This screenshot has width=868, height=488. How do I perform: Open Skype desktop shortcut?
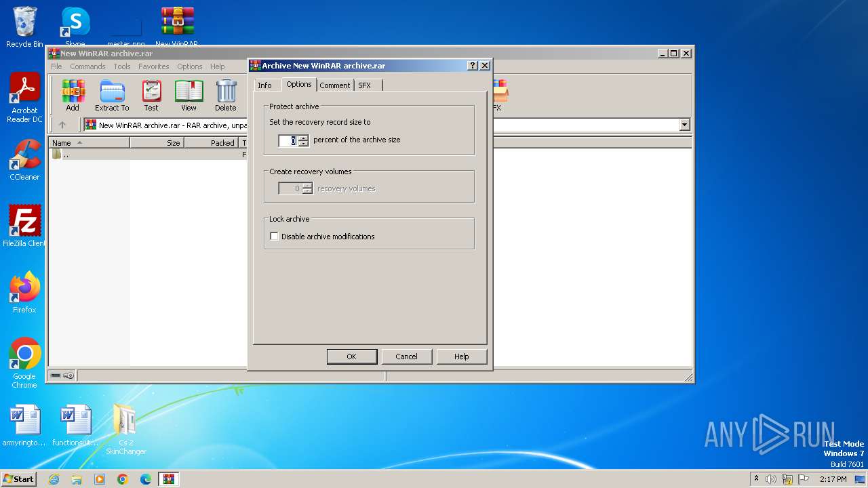[75, 27]
